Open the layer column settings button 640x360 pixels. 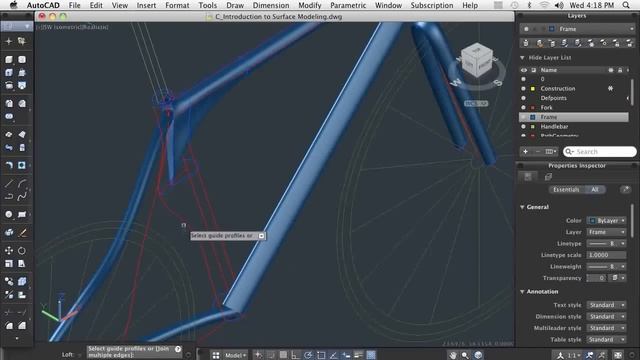pos(551,151)
